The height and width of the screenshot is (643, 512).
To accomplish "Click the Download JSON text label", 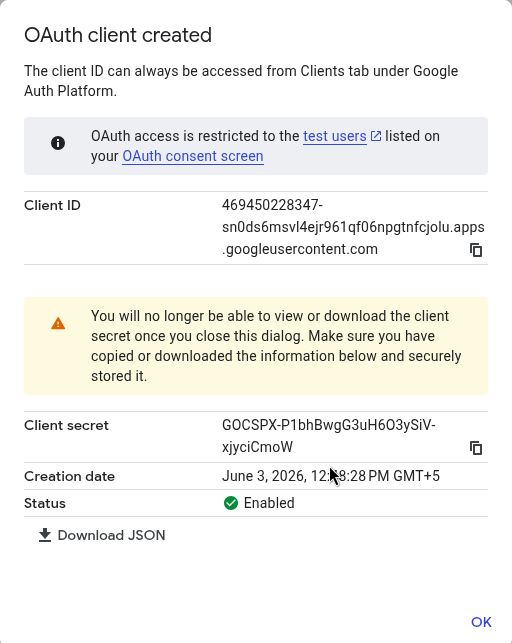I will (112, 535).
